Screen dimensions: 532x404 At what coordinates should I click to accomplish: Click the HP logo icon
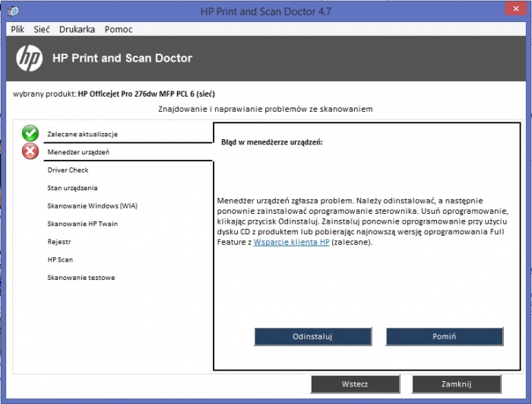[x=29, y=58]
